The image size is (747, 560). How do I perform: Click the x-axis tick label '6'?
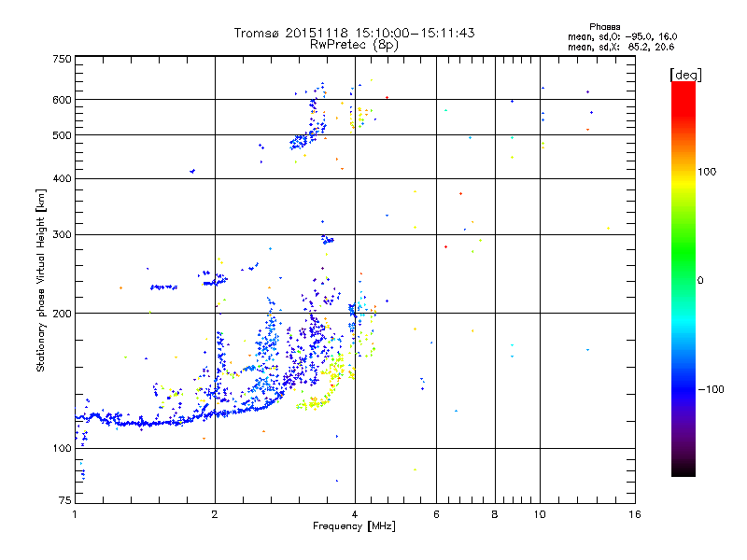(x=436, y=514)
